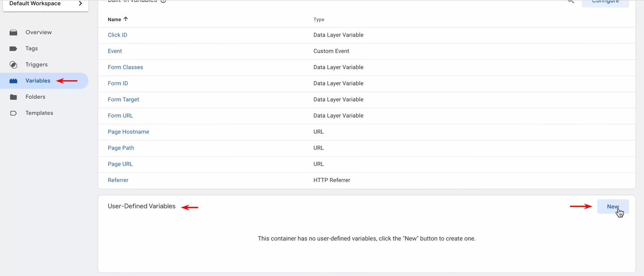Open the Folders section
Viewport: 644px width, 276px height.
pos(35,97)
